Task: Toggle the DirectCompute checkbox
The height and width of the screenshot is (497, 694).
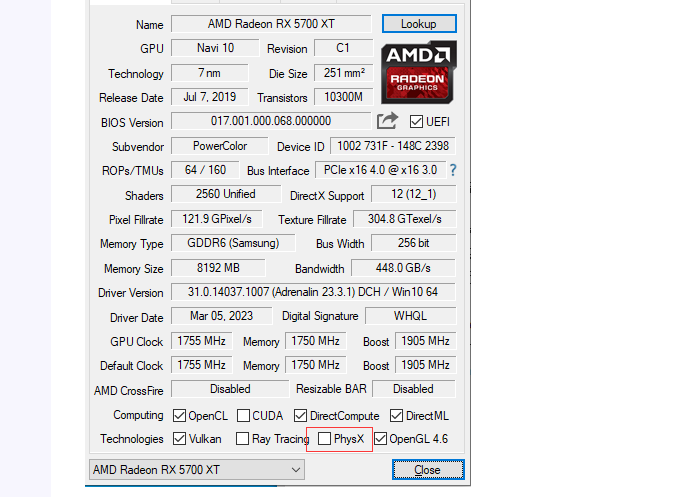Action: tap(300, 416)
